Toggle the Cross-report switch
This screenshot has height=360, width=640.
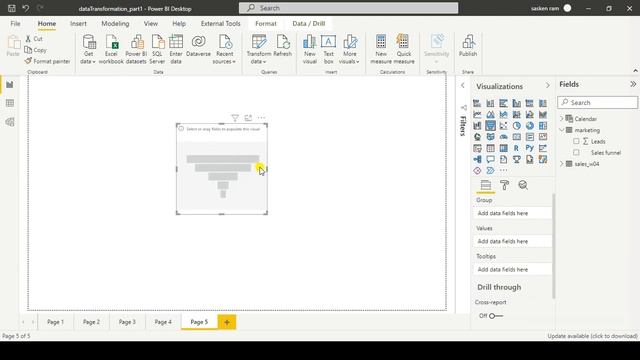496,316
